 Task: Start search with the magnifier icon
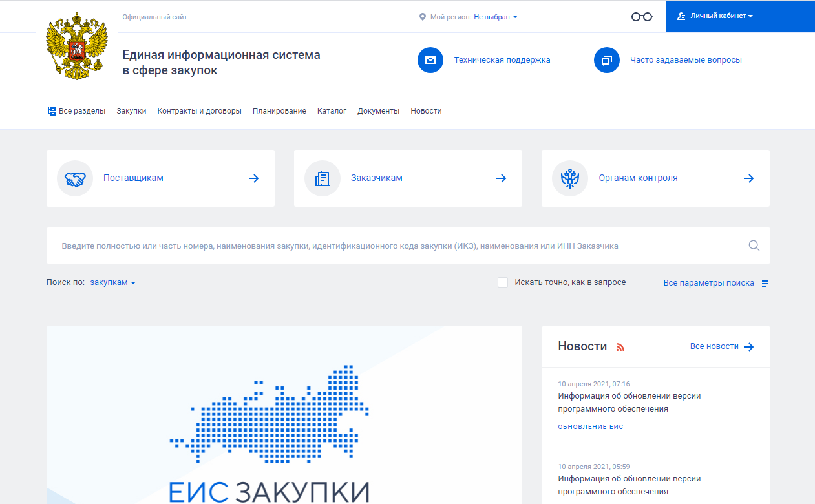tap(754, 246)
